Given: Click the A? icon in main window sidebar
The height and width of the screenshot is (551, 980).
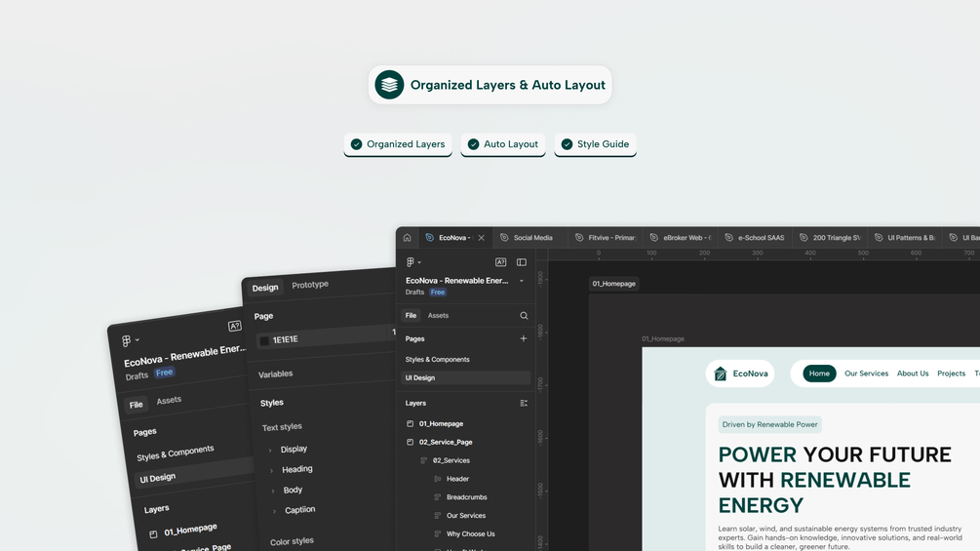Looking at the screenshot, I should (x=500, y=262).
